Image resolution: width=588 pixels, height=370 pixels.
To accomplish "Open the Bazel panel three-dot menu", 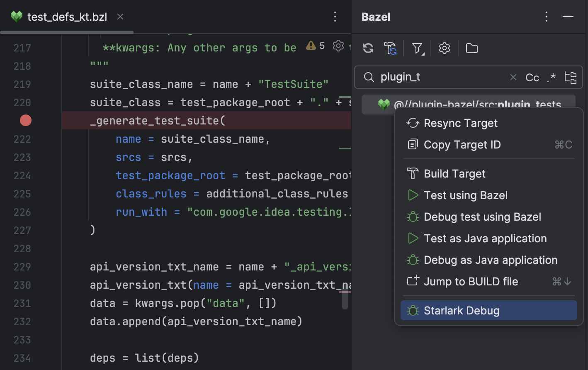I will pos(547,17).
